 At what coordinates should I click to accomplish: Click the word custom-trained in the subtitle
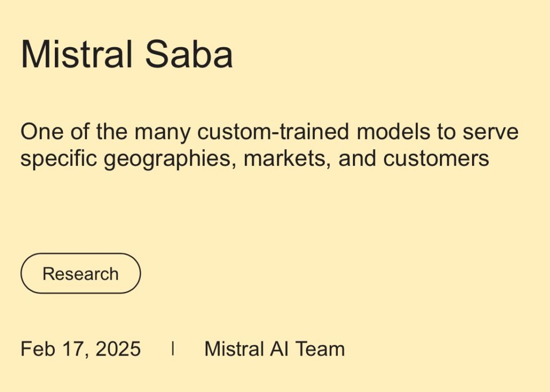point(273,133)
